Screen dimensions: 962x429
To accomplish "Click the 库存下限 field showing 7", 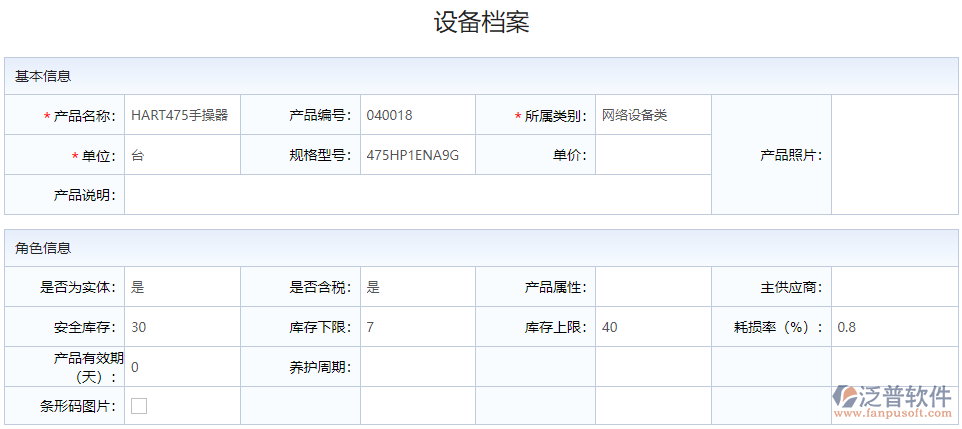I will 417,327.
